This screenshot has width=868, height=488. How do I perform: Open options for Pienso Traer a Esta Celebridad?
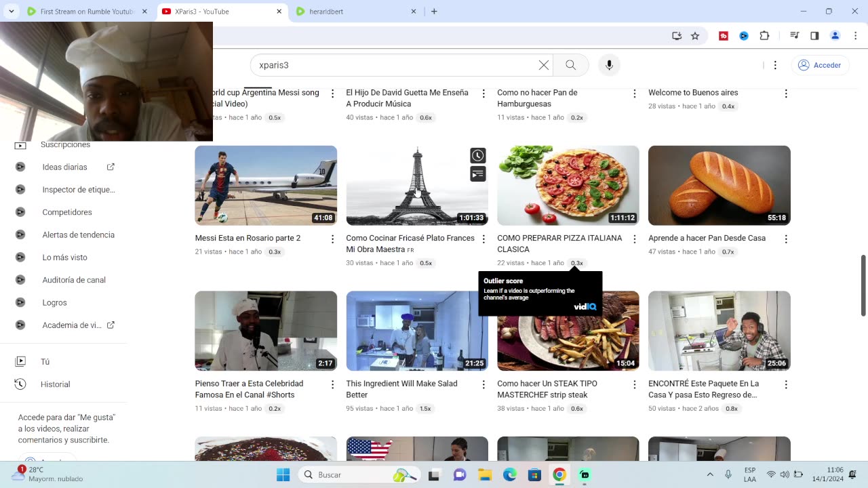pos(332,384)
